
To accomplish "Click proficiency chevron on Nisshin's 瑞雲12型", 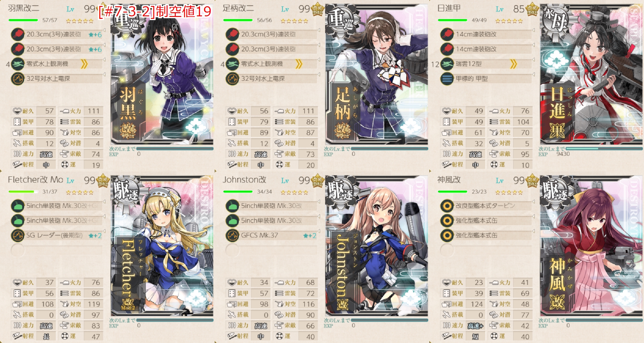I will 513,64.
